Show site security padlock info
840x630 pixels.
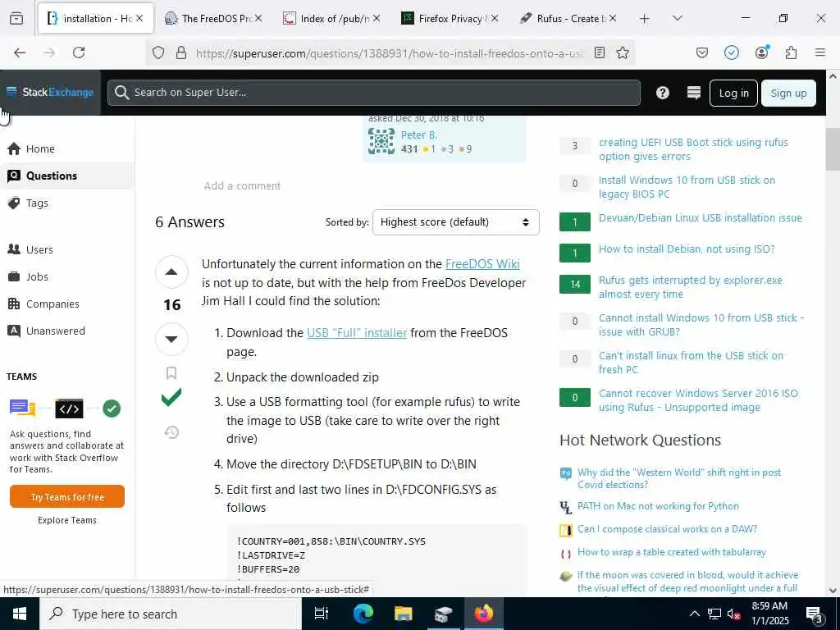coord(181,52)
